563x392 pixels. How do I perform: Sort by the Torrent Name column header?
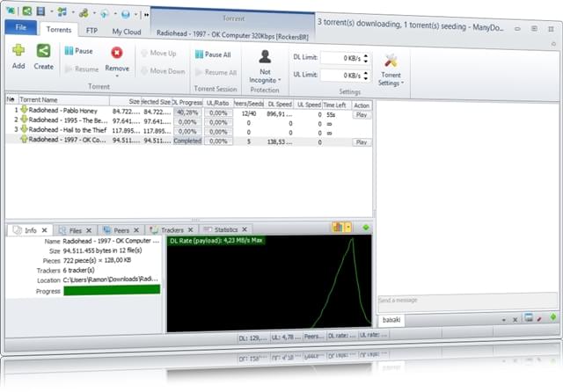[64, 100]
